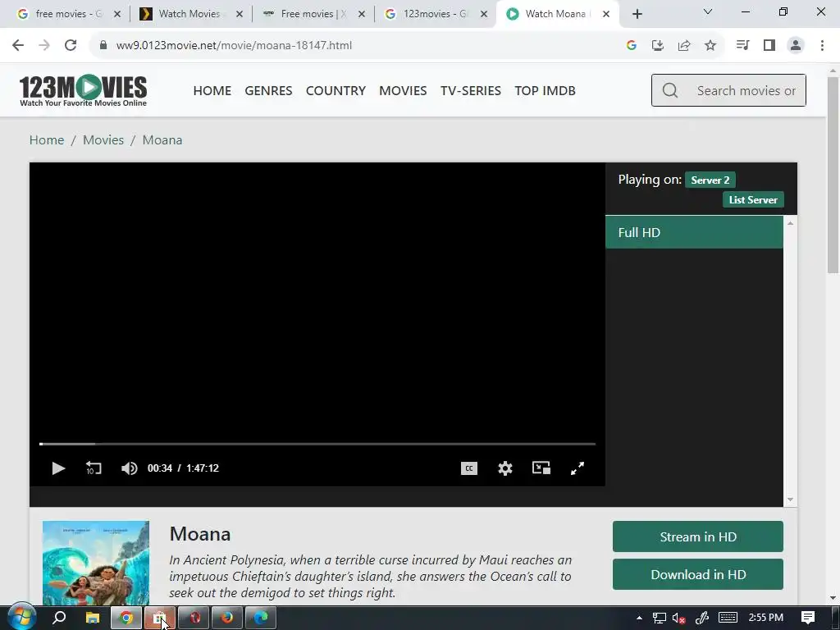Open video player settings gear
The width and height of the screenshot is (840, 630).
coord(505,468)
